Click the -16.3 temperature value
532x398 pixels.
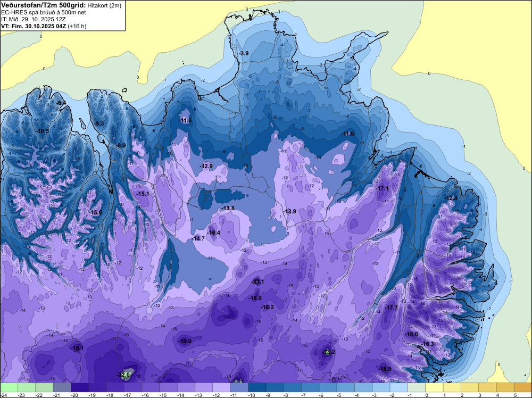tap(427, 344)
